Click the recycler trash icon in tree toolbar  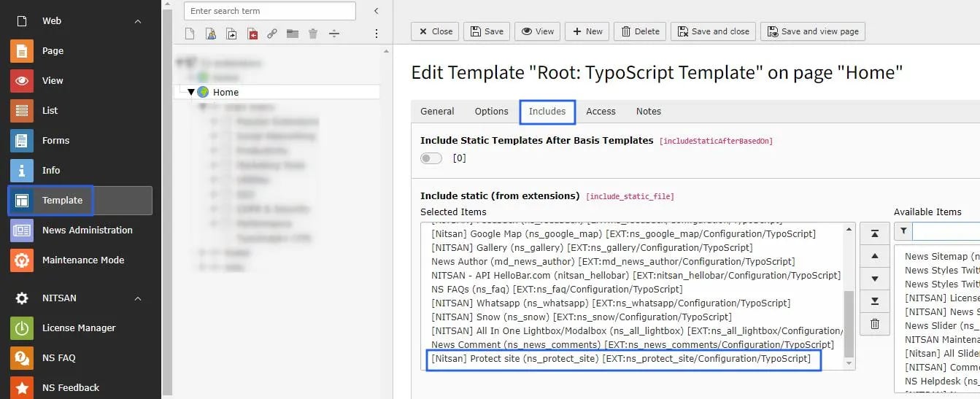pyautogui.click(x=313, y=34)
